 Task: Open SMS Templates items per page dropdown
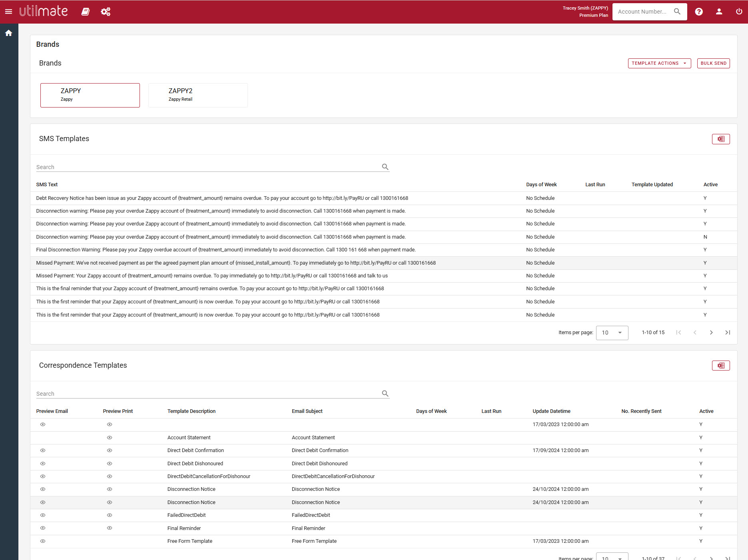(x=612, y=333)
